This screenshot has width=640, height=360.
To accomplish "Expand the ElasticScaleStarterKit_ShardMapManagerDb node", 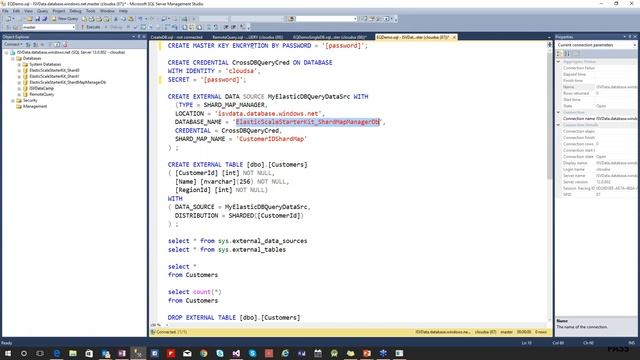I will (x=19, y=82).
